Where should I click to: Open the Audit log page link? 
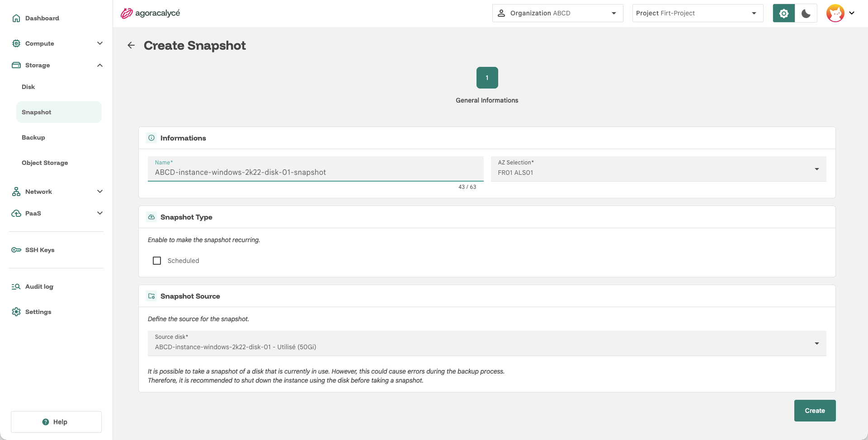pos(39,286)
